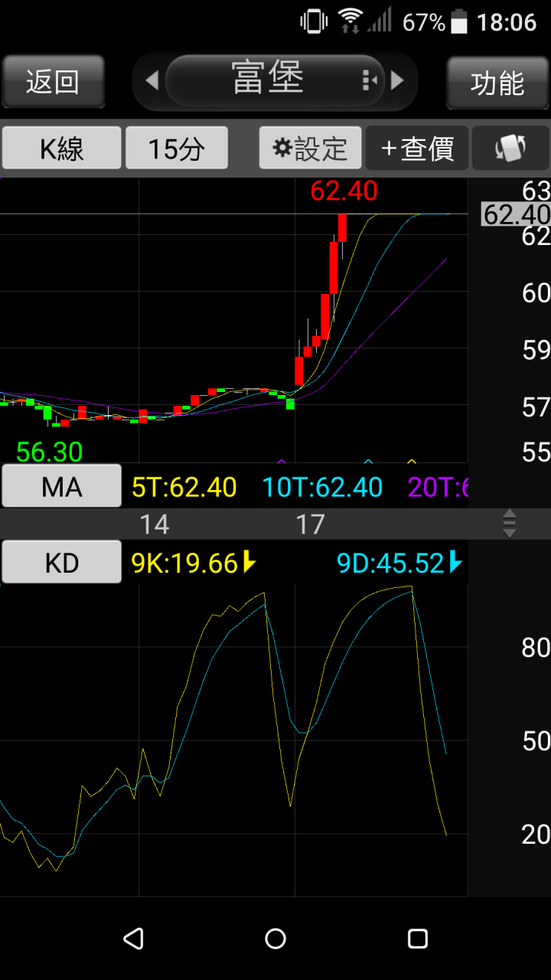The image size is (551, 980).
Task: Tap the +查價 price lookup button
Action: coord(417,148)
